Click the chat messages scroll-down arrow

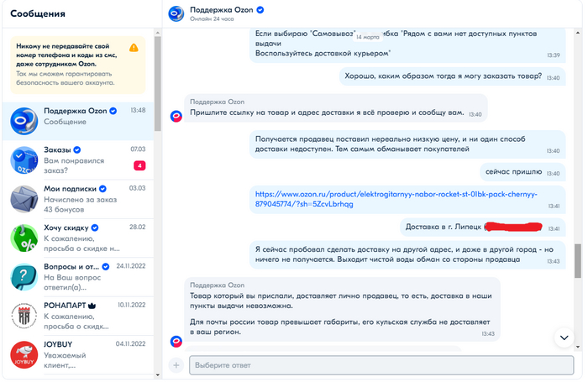click(578, 347)
